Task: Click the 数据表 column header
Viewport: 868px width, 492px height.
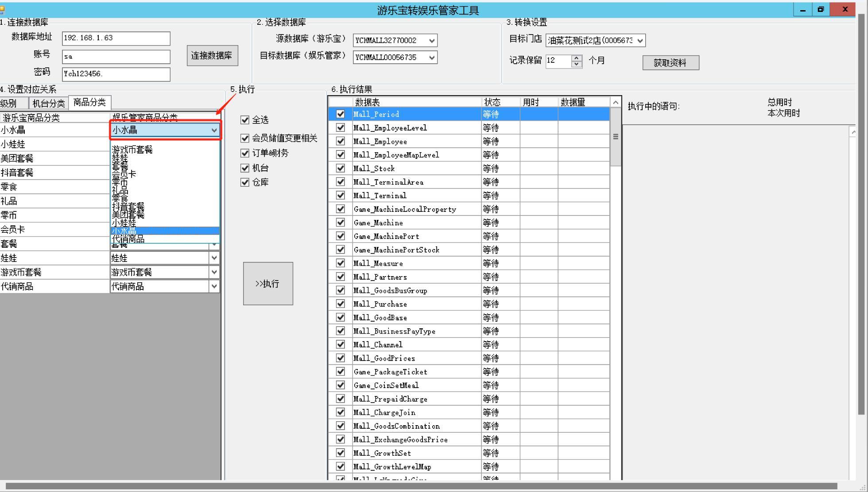Action: [417, 102]
